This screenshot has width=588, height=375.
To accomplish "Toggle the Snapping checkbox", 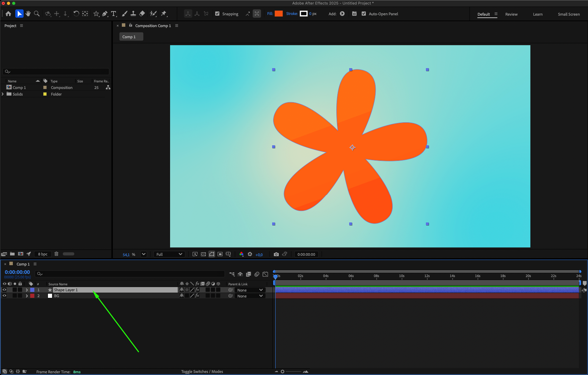I will (217, 14).
